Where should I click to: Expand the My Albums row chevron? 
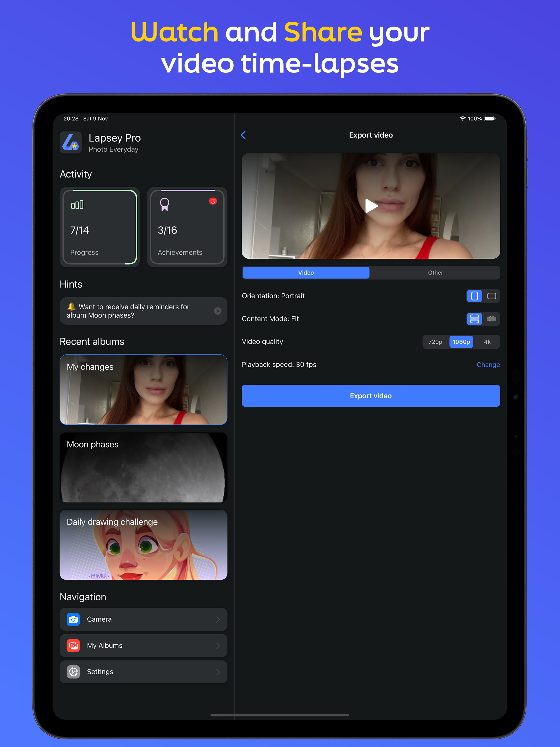(218, 646)
